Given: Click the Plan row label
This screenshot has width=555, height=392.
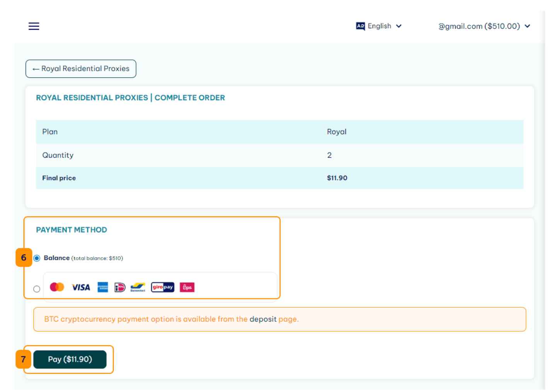Looking at the screenshot, I should [x=50, y=132].
